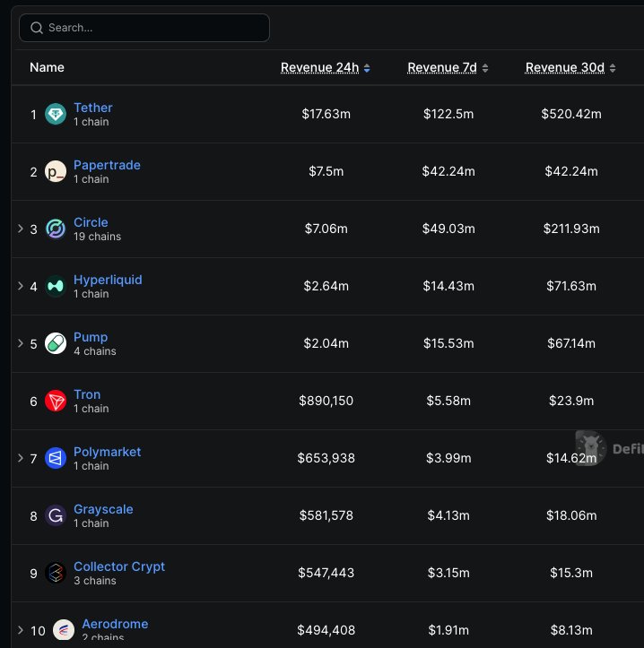
Task: Click Grayscale's 24h revenue $581,578
Action: pyautogui.click(x=326, y=515)
